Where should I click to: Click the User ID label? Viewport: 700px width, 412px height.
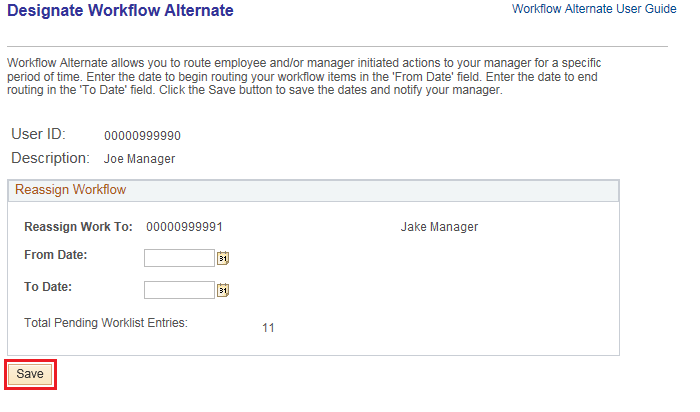[x=38, y=135]
